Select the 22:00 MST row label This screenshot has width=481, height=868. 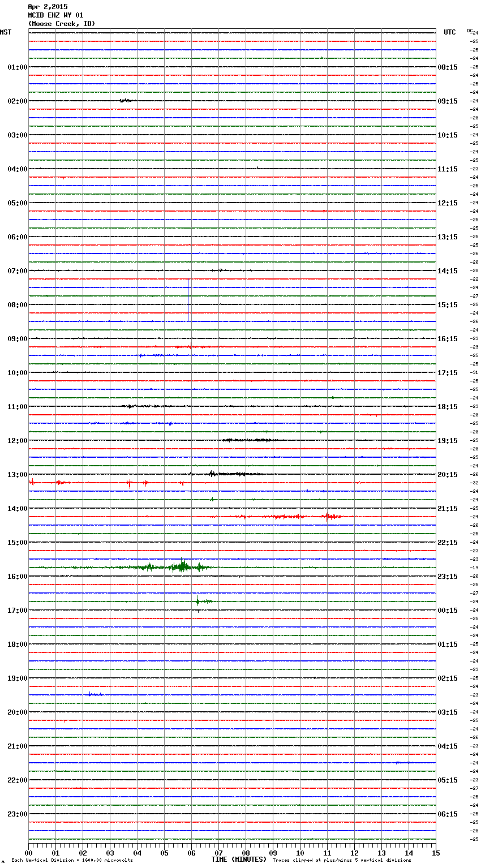(x=18, y=780)
